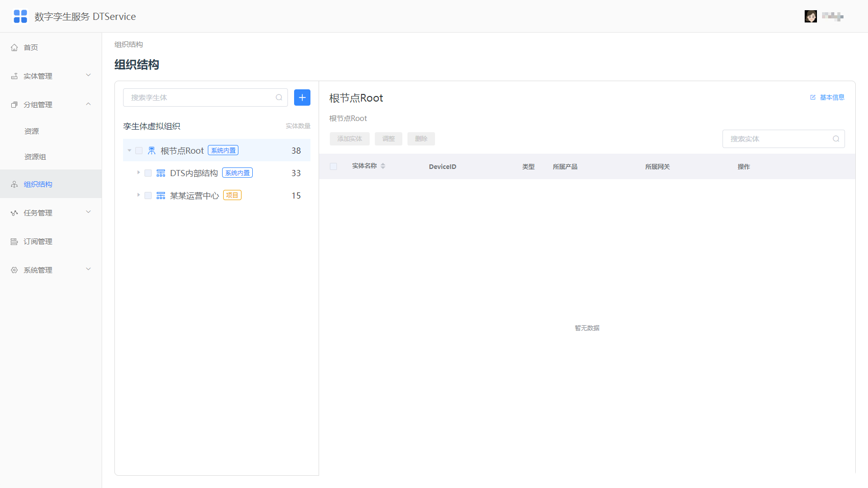The image size is (868, 488).
Task: Click the 根节点Root node icon
Action: pyautogui.click(x=152, y=151)
